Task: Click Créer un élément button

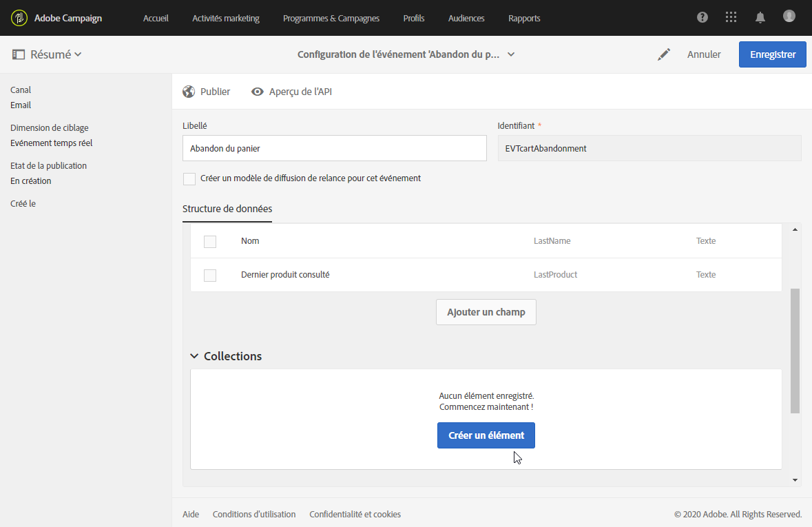Action: coord(486,435)
